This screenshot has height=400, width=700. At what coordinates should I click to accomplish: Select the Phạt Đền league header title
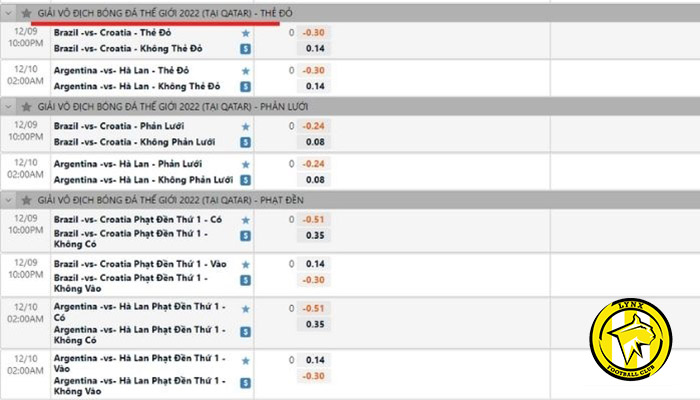point(171,200)
